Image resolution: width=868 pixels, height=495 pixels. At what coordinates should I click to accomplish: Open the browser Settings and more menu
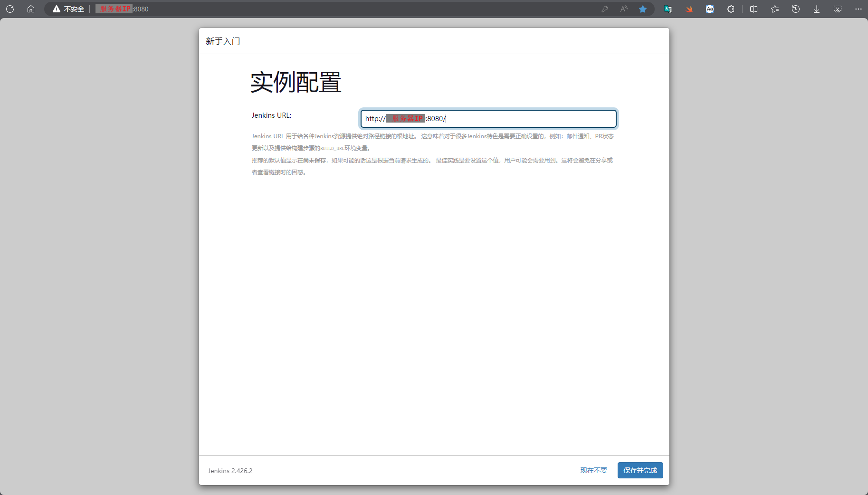click(858, 9)
